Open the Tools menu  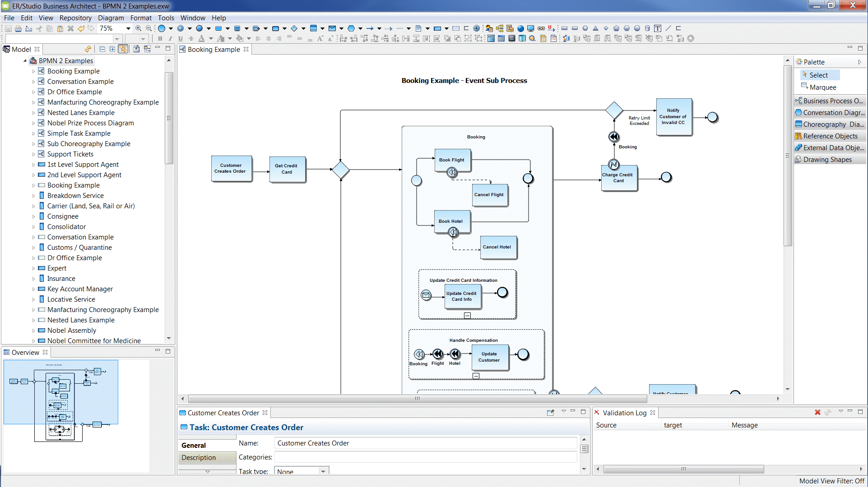coord(165,18)
